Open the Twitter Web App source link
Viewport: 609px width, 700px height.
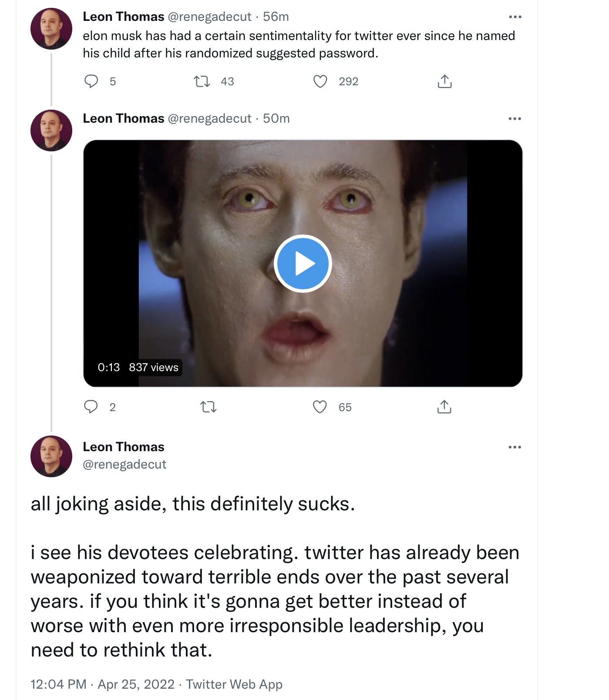pyautogui.click(x=234, y=684)
